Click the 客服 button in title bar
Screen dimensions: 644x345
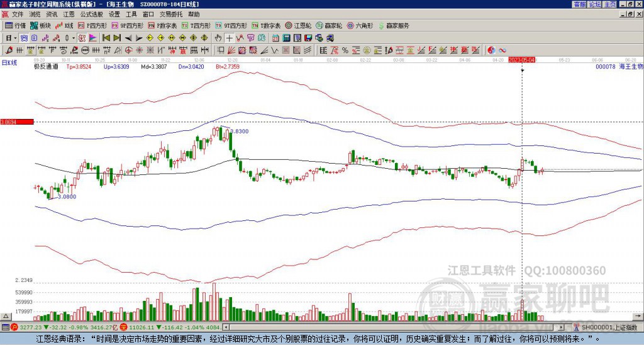pos(579,4)
